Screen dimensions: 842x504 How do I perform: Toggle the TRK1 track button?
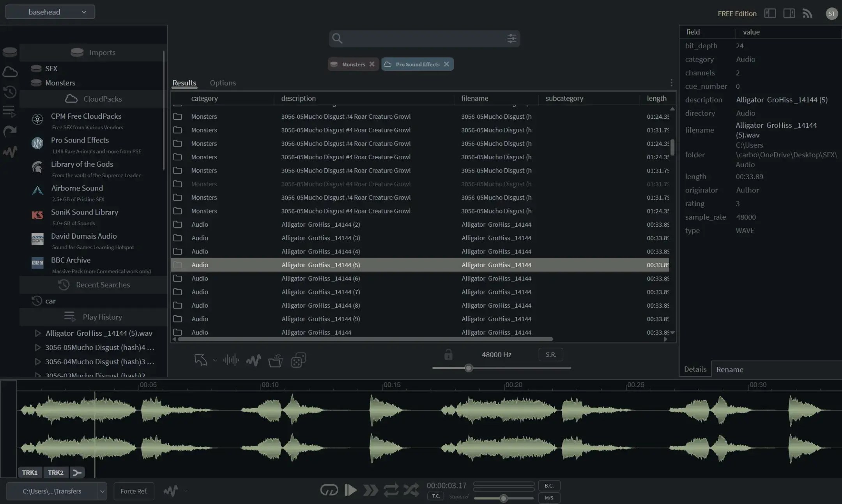30,472
